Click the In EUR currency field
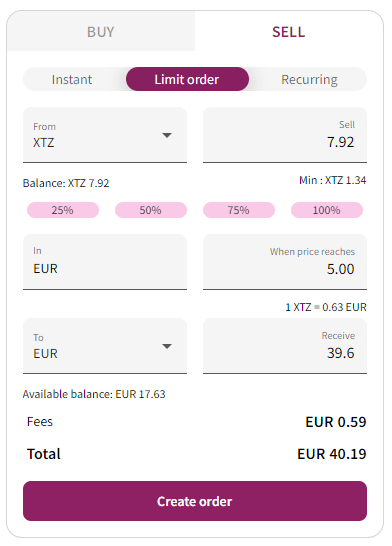Viewport: 392px width, 546px height. [105, 262]
